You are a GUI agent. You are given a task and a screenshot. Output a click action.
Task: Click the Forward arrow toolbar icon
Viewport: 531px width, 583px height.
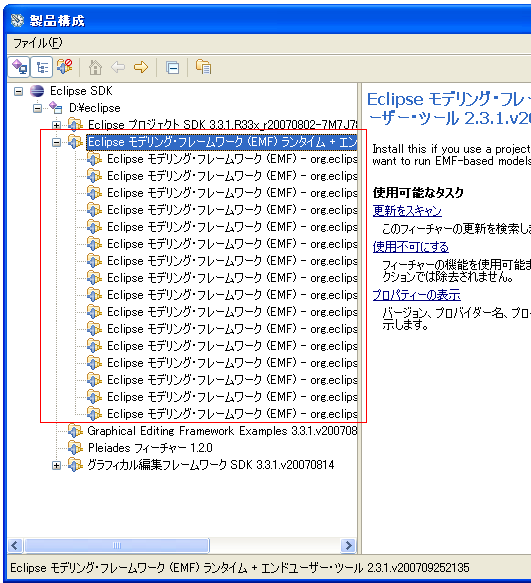tap(141, 67)
